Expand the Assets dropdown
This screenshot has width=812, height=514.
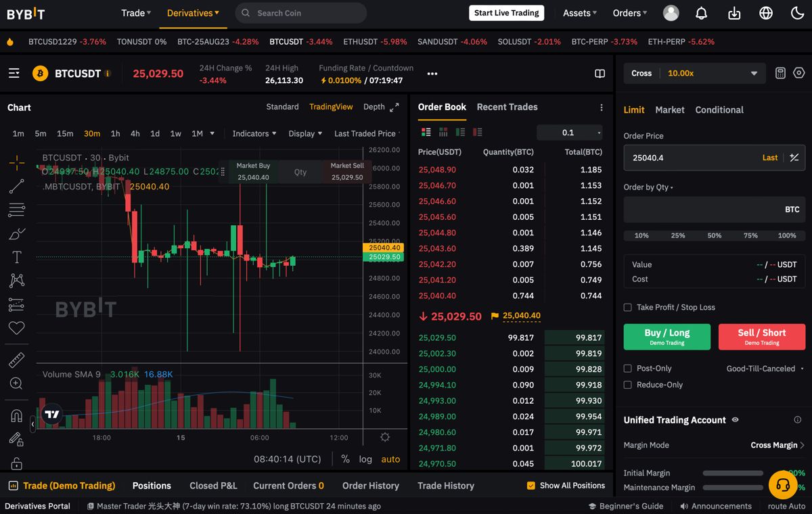tap(580, 13)
